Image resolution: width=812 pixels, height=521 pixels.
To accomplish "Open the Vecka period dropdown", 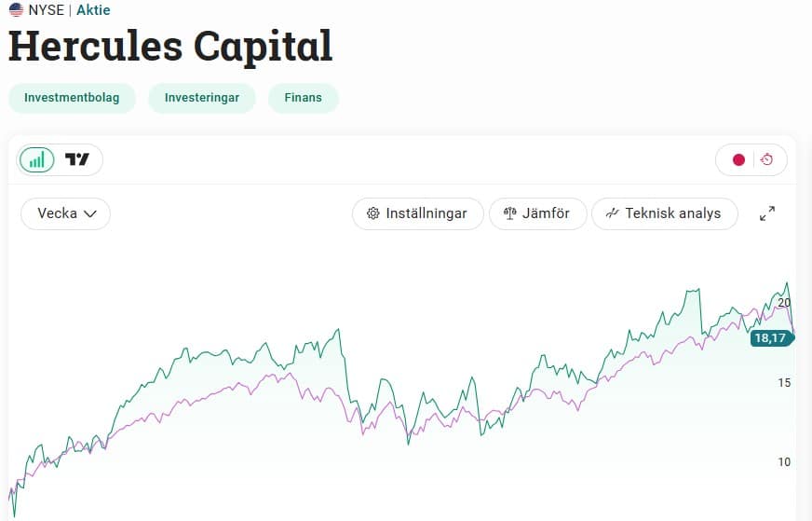I will coord(66,213).
